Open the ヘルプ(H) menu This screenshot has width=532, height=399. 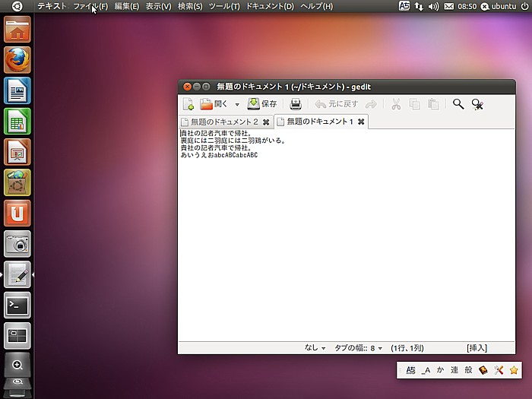point(317,6)
